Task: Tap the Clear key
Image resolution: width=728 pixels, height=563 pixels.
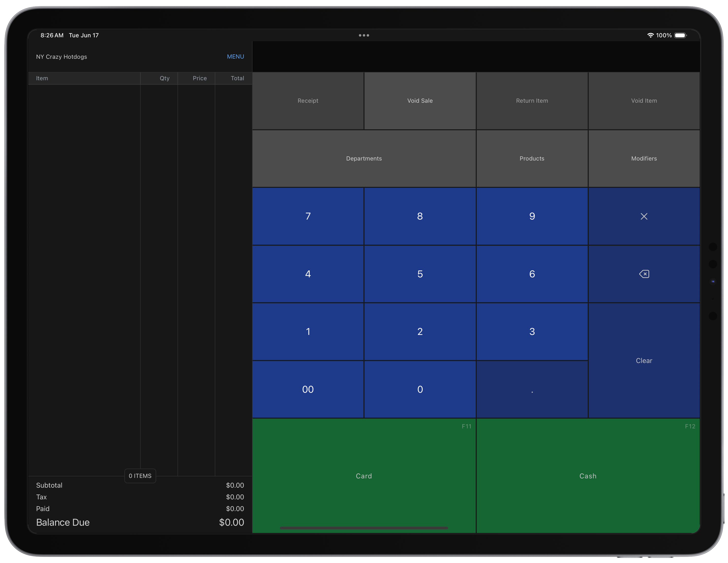Action: pyautogui.click(x=644, y=360)
